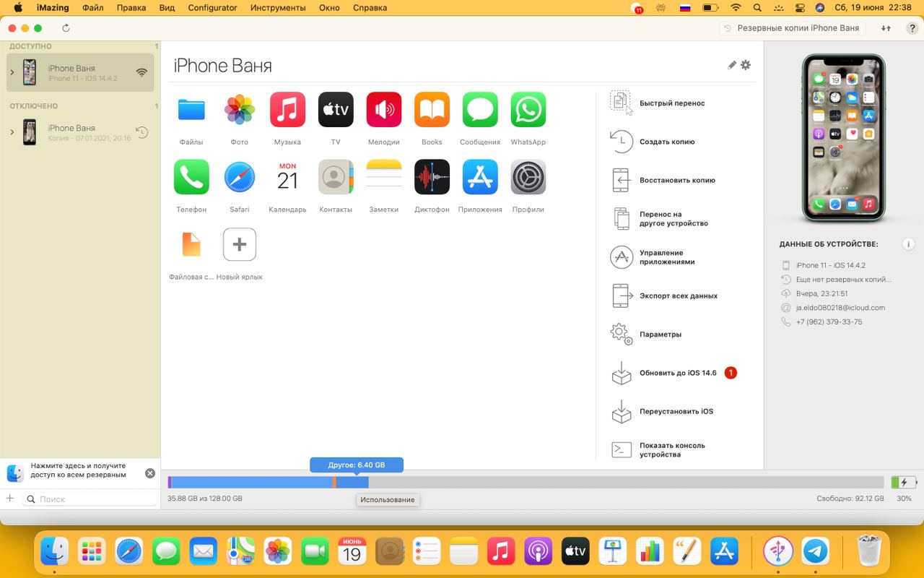Screen dimensions: 924x578
Task: Open Control Center in menu bar
Action: [x=799, y=8]
